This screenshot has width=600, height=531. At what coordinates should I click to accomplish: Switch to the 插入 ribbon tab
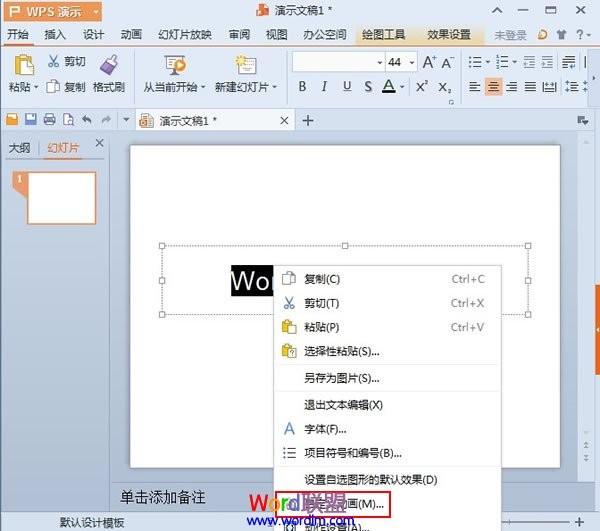[55, 35]
